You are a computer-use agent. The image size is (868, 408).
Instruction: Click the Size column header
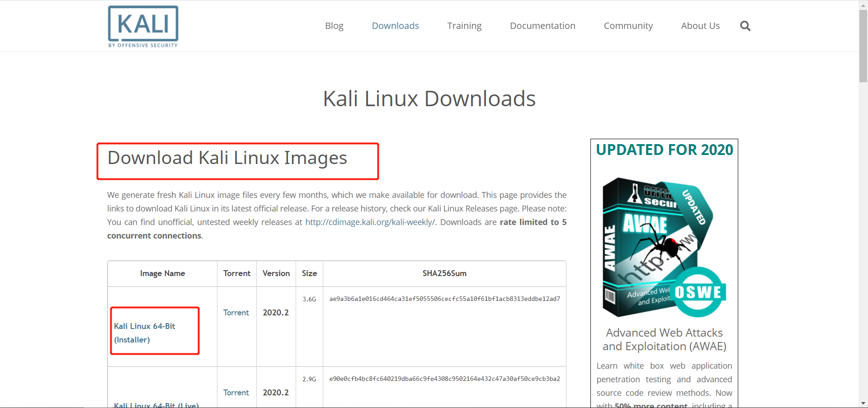tap(309, 273)
